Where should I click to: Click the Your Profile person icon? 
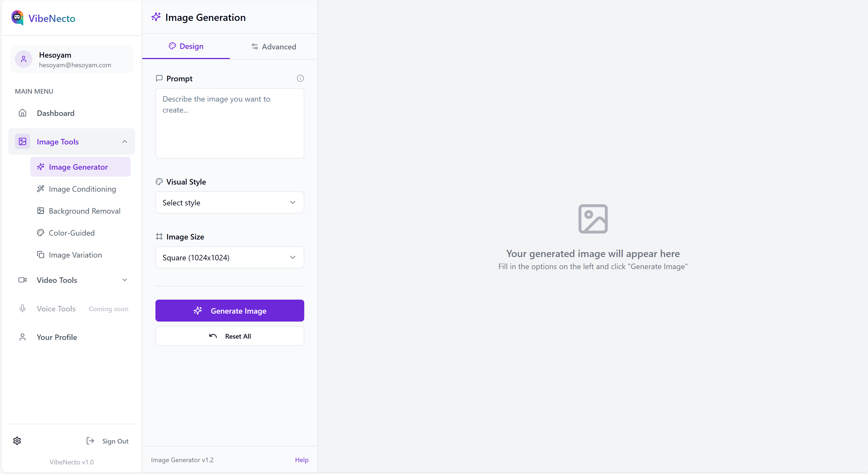click(23, 337)
